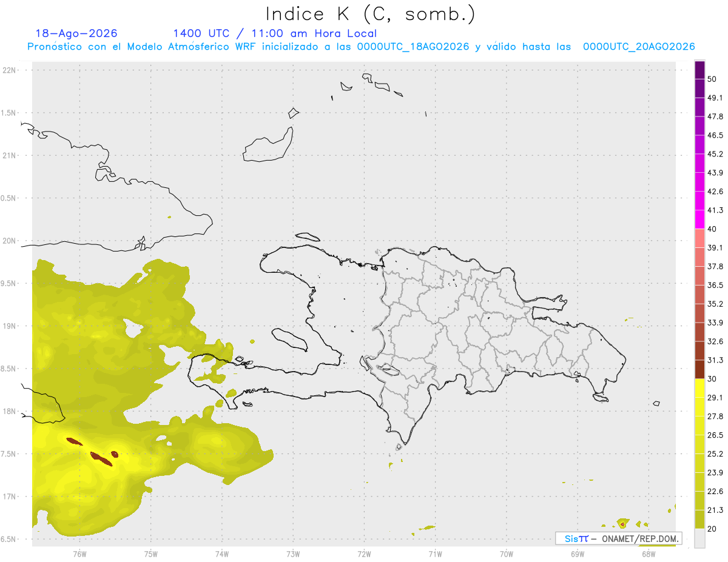Click the colorbar value '27.8'
This screenshot has height=562, width=728.
coord(715,416)
